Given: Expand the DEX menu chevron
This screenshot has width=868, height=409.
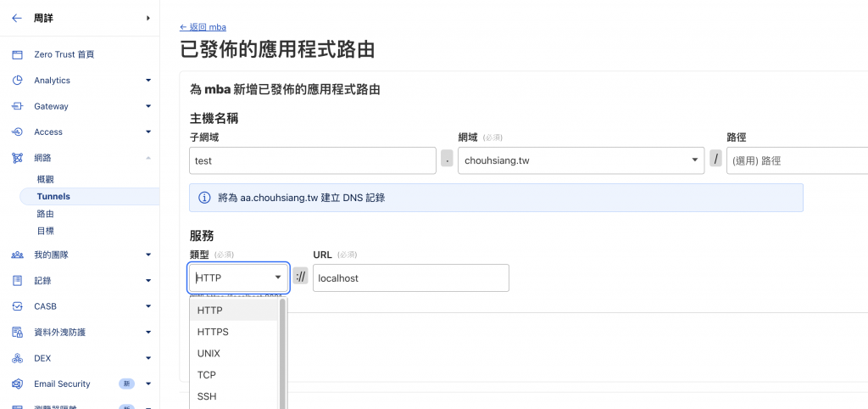Looking at the screenshot, I should [148, 358].
